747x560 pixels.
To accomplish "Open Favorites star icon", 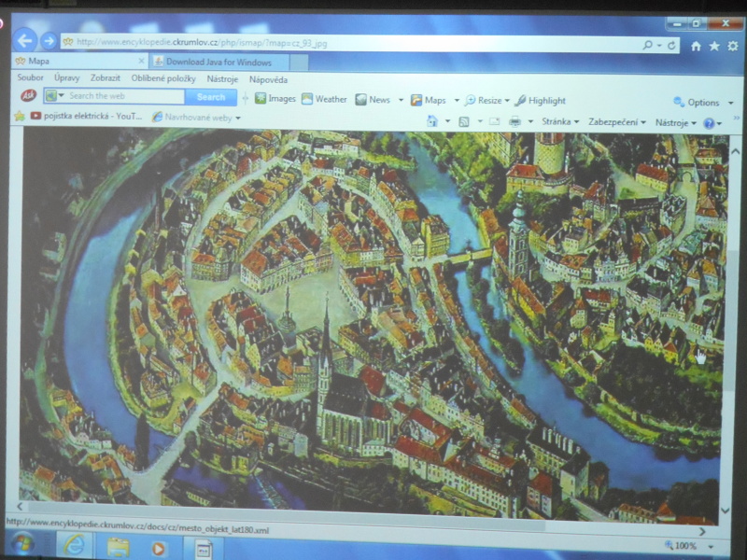I will (714, 46).
